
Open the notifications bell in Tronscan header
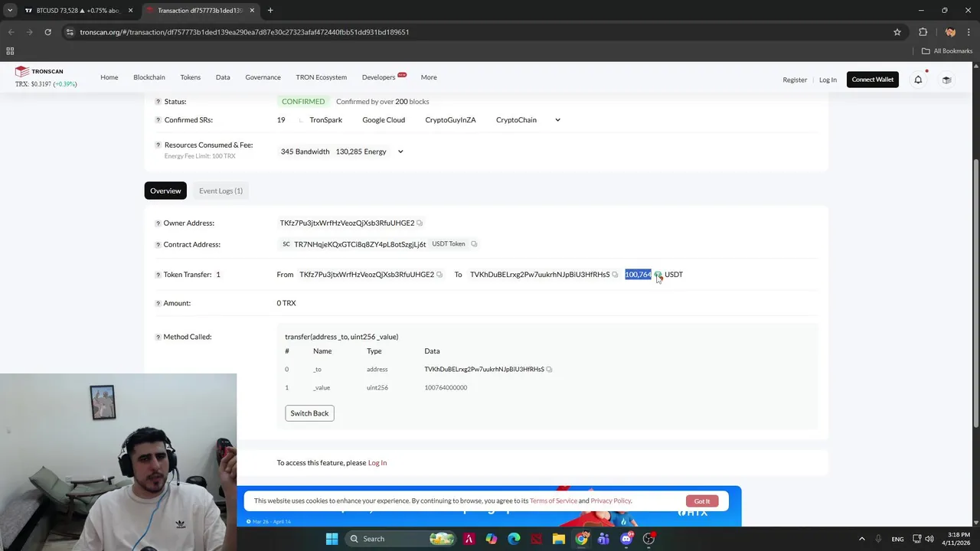918,80
